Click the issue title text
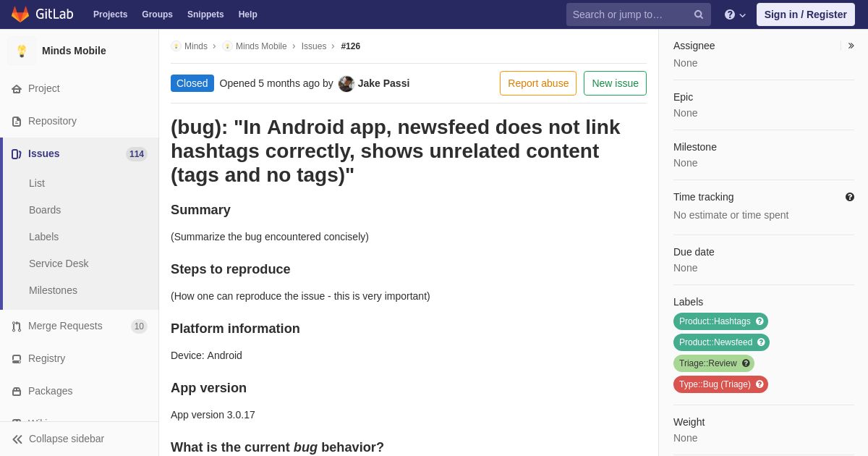The height and width of the screenshot is (456, 868). (x=396, y=151)
